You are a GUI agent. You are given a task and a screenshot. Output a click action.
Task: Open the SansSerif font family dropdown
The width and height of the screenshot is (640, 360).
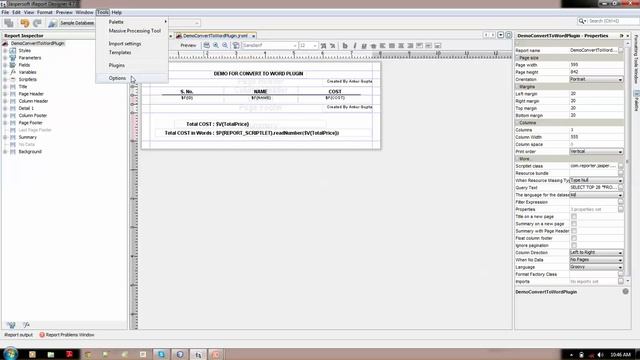point(269,46)
